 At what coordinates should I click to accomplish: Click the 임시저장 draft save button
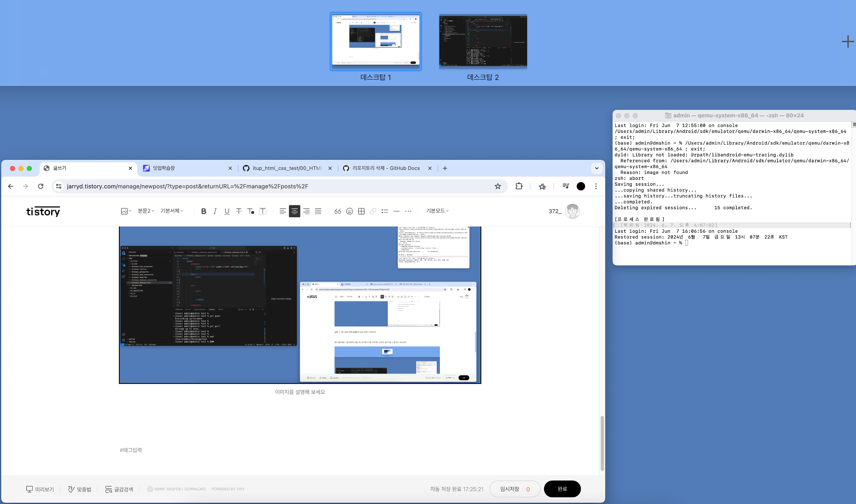click(509, 489)
